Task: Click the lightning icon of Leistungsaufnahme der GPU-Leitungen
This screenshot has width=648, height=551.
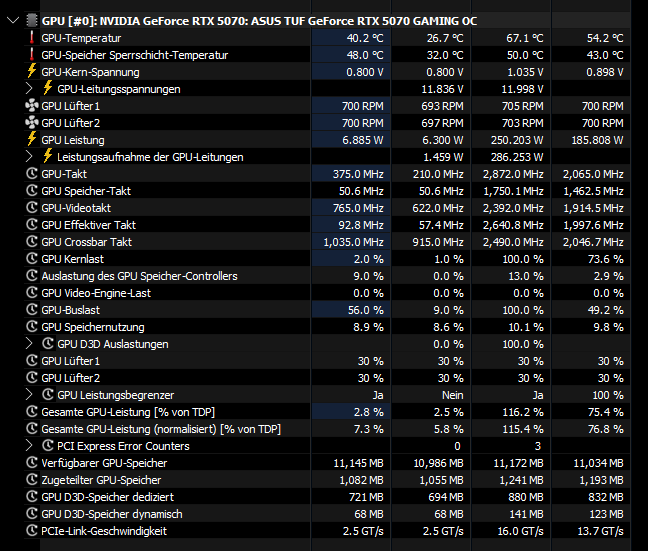Action: [x=48, y=156]
